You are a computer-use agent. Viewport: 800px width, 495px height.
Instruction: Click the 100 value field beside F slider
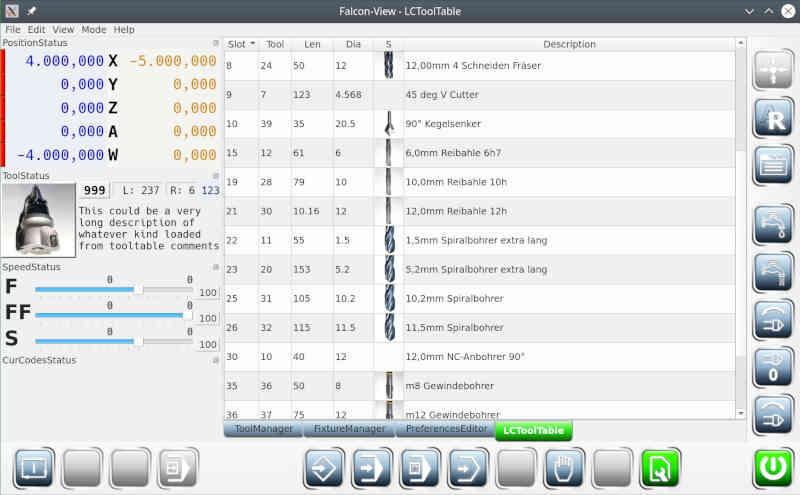[208, 292]
